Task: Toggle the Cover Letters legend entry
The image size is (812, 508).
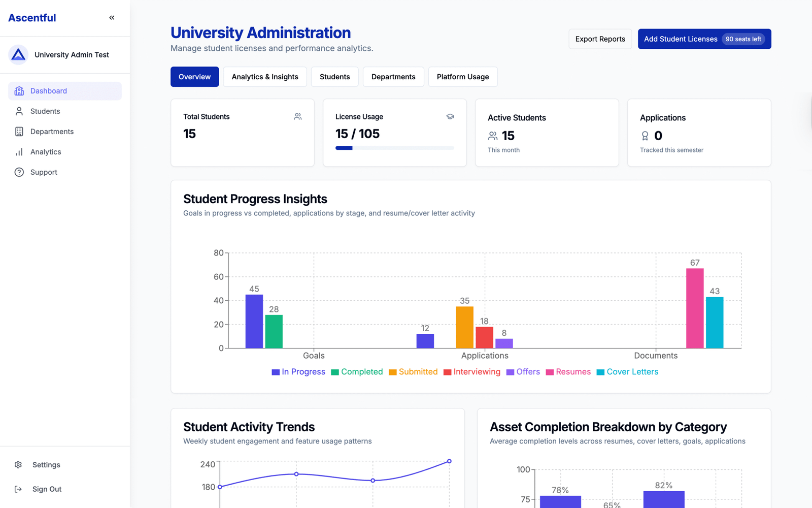Action: pos(627,372)
